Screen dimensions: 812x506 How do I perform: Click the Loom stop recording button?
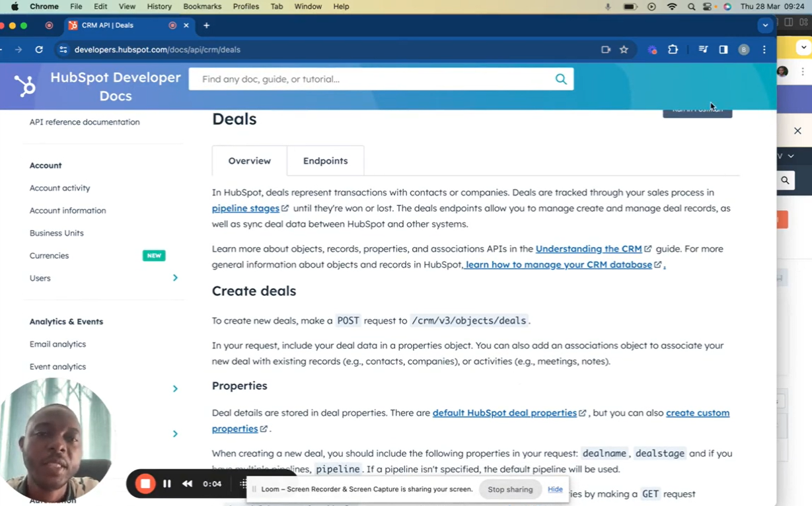(x=145, y=484)
